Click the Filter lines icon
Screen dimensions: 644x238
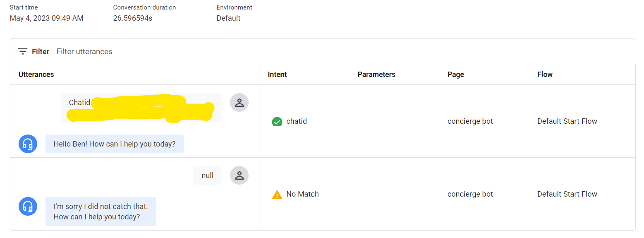coord(23,52)
